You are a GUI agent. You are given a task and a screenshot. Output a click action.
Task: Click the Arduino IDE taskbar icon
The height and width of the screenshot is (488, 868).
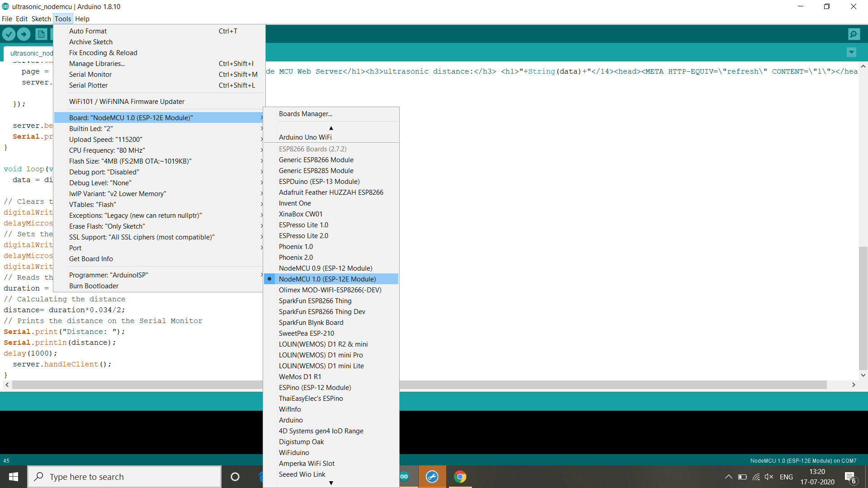tap(404, 477)
